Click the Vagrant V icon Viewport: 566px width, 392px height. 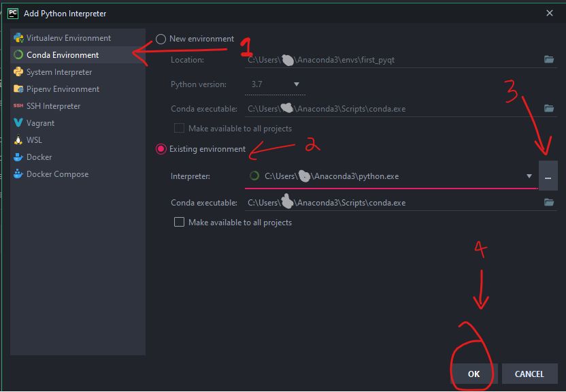(x=18, y=122)
